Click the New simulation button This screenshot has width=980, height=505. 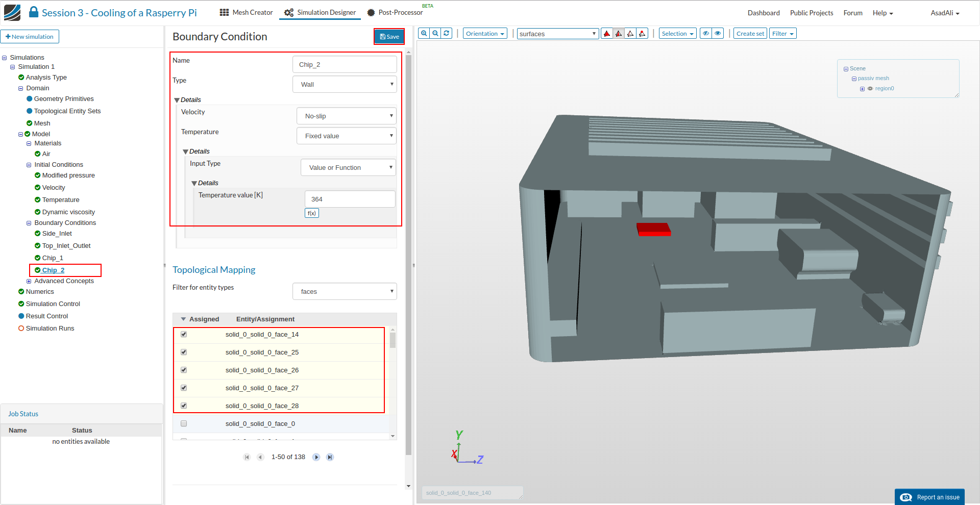point(30,37)
